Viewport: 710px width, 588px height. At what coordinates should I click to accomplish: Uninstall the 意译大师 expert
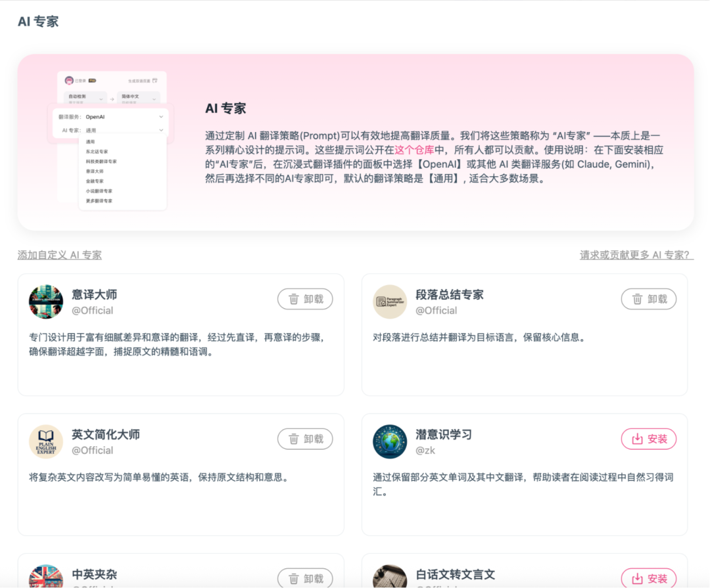tap(305, 299)
